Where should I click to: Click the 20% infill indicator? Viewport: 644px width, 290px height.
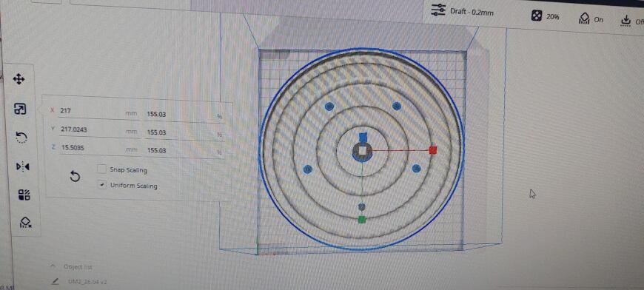(546, 17)
